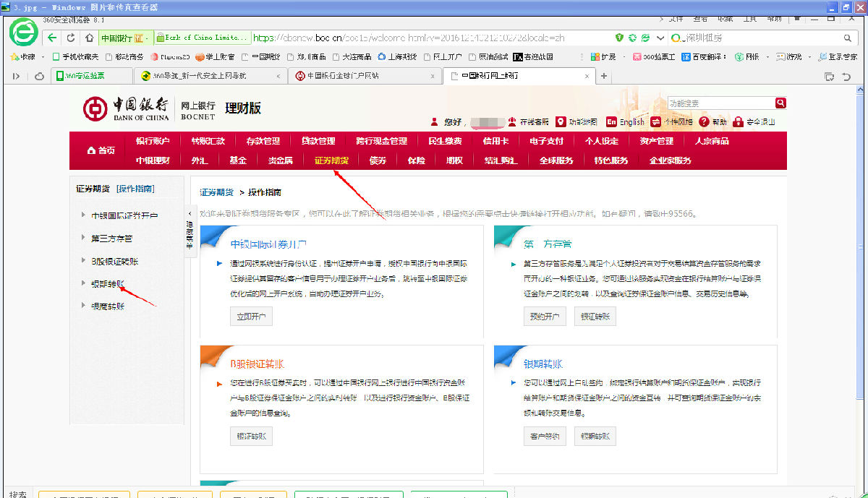Click the 立即开户 button
Screen dimensions: 868x498
pyautogui.click(x=252, y=317)
